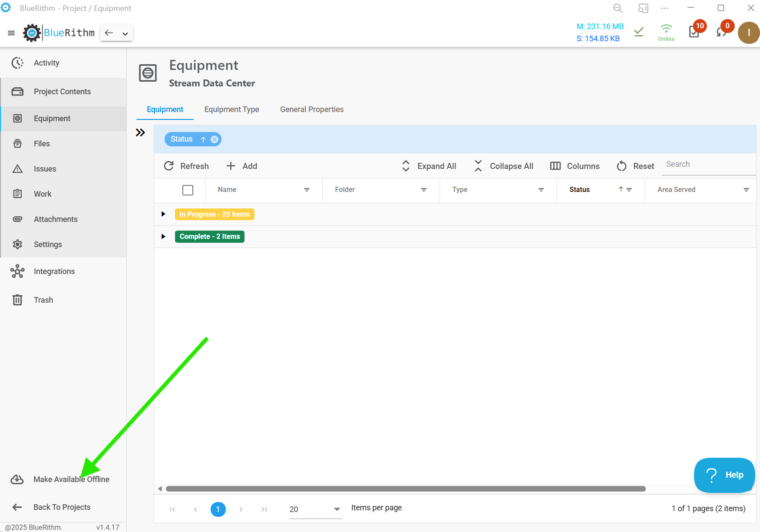Open the navigation history dropdown chevron

click(125, 33)
